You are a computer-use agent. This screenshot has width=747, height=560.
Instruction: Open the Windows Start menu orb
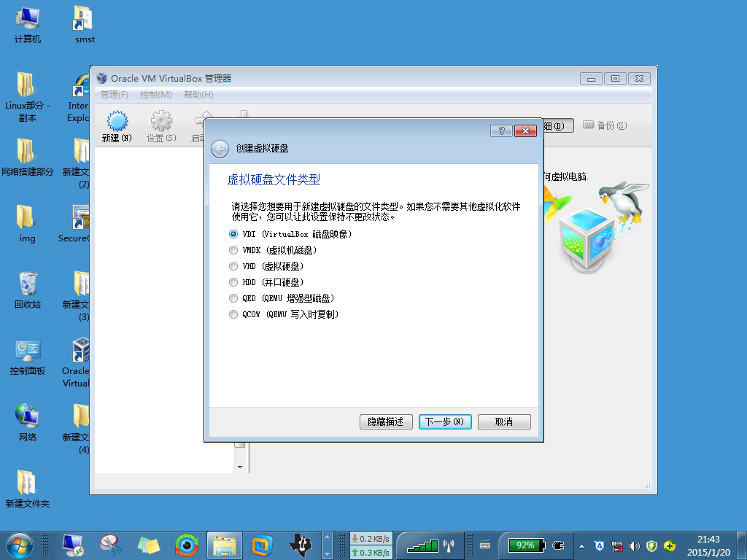click(x=20, y=545)
